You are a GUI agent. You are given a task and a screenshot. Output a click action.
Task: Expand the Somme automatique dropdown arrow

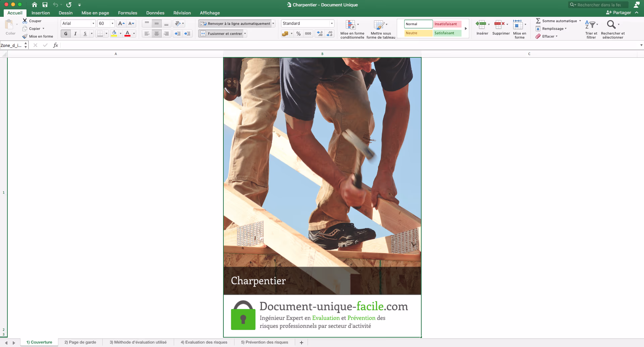580,21
